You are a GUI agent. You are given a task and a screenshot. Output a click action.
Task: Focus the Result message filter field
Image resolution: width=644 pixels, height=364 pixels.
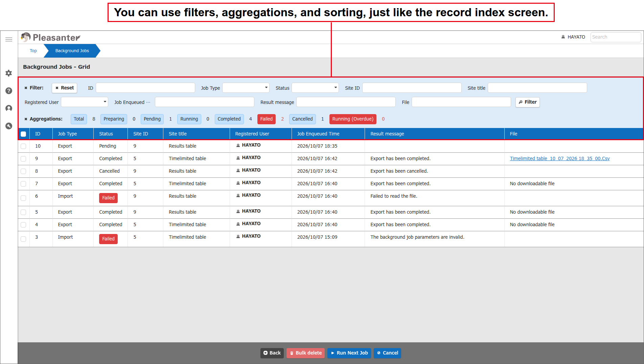point(346,102)
